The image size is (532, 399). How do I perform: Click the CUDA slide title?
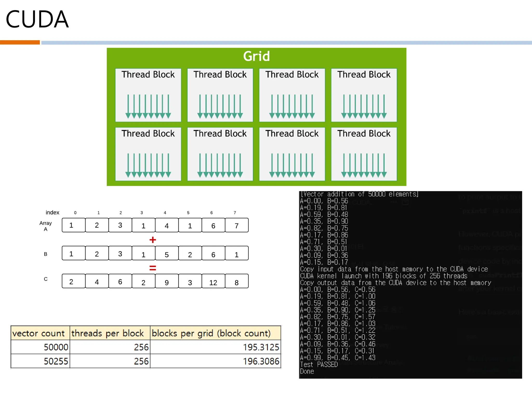pyautogui.click(x=37, y=19)
